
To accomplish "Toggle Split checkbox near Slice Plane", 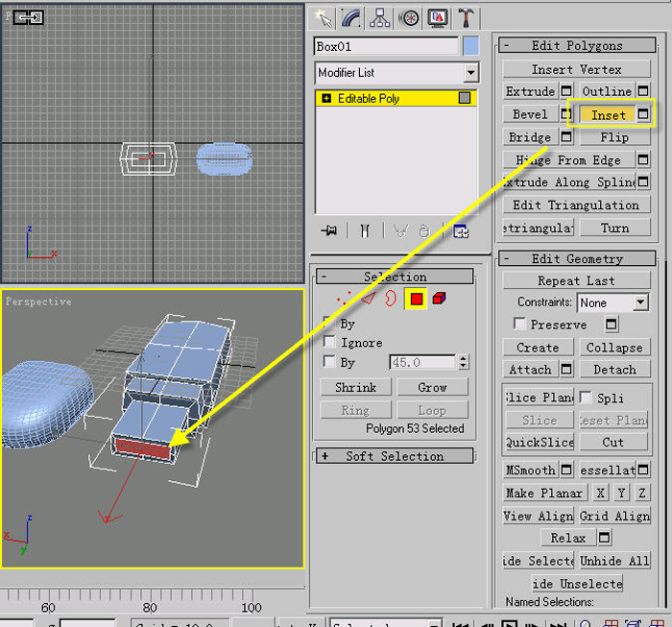I will pyautogui.click(x=586, y=397).
